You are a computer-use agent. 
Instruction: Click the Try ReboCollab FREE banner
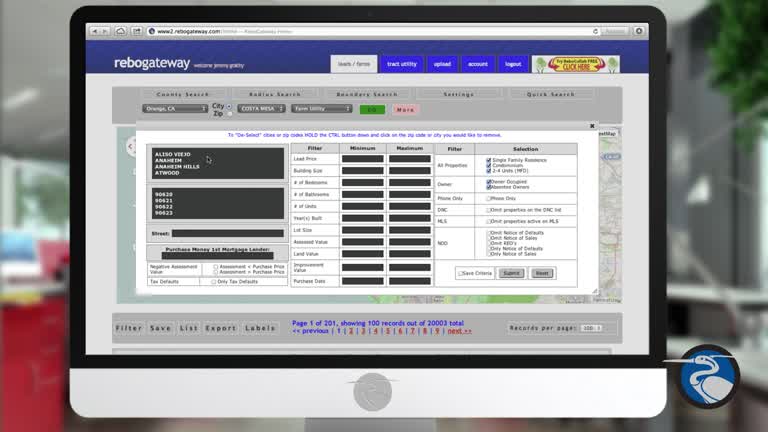tap(576, 64)
